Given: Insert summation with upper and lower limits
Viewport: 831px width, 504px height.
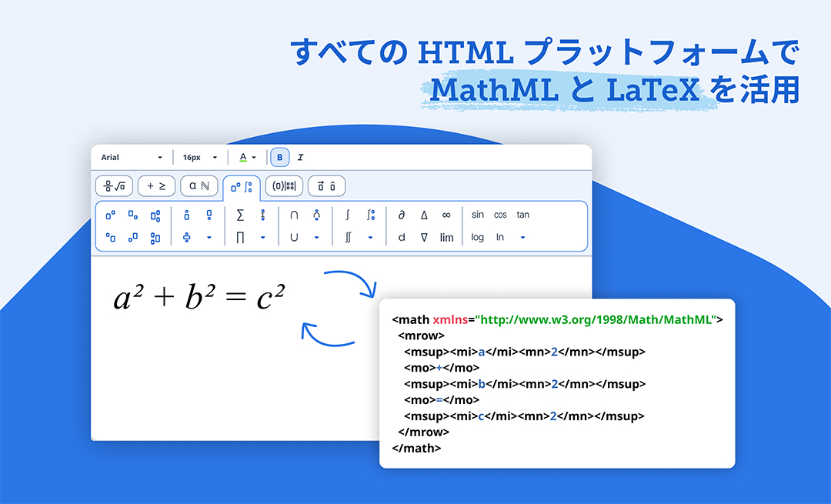Looking at the screenshot, I should [263, 215].
